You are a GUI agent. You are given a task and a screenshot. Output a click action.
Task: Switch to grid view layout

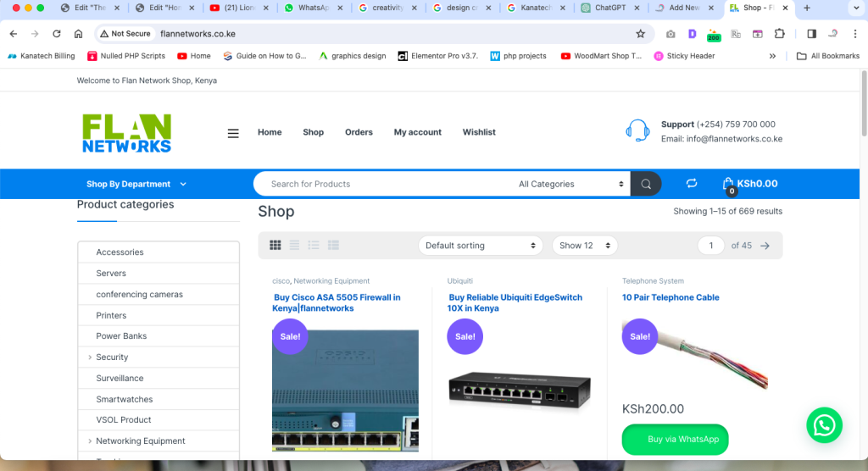click(x=275, y=245)
